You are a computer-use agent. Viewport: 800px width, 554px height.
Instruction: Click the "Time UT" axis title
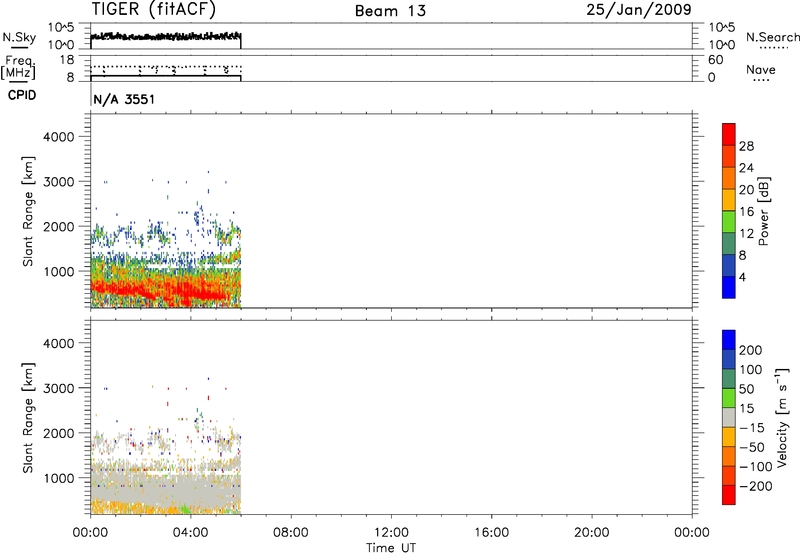[x=391, y=548]
